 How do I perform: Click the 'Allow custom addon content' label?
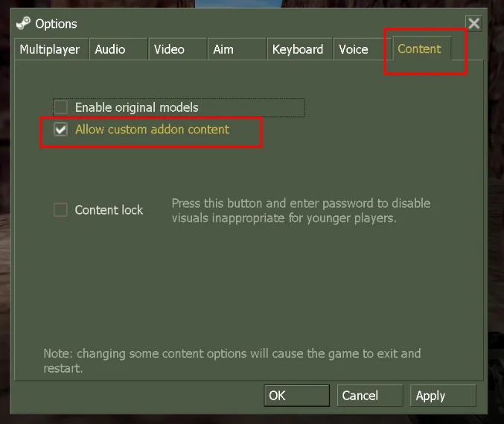(x=152, y=130)
